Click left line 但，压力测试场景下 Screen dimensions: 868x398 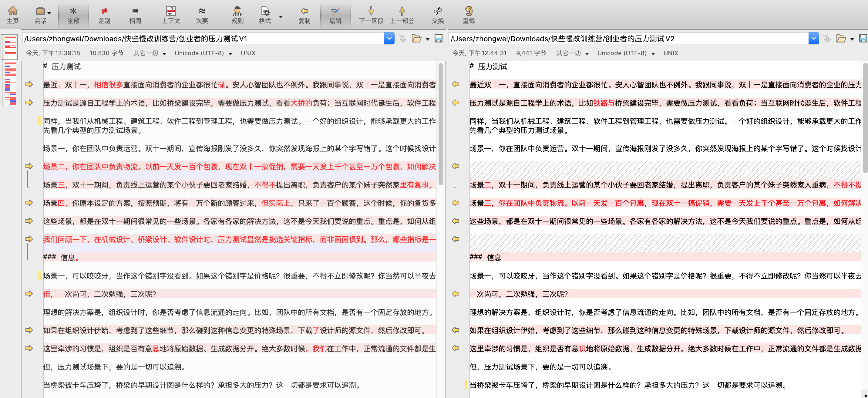tap(115, 367)
